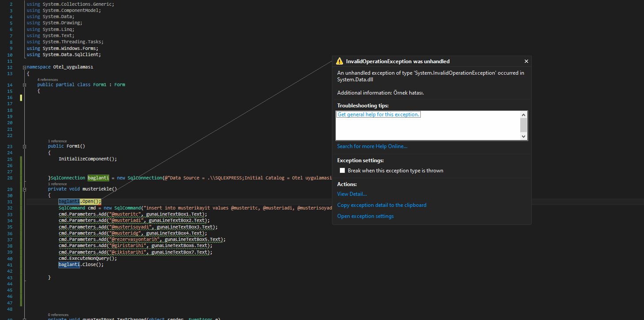Click '4 references' above class Form1
644x320 pixels.
48,80
